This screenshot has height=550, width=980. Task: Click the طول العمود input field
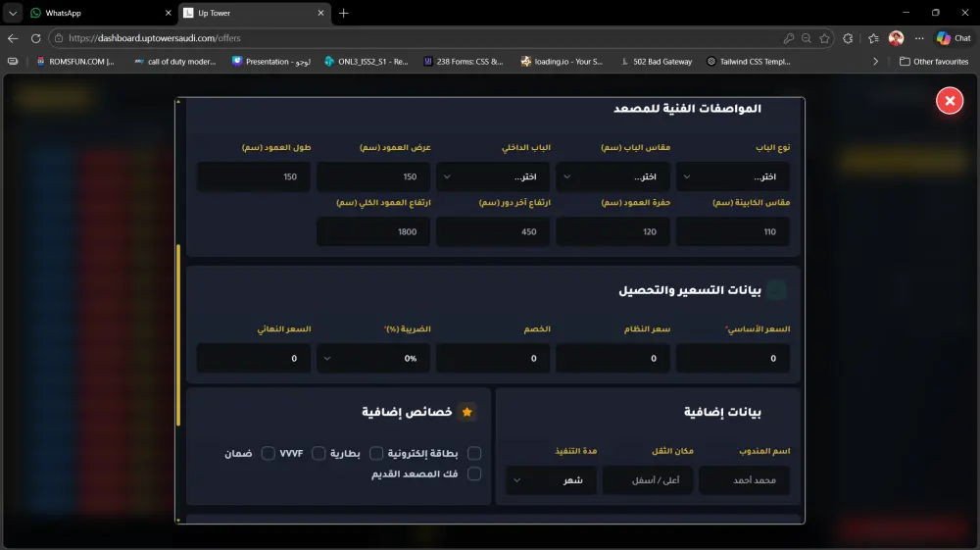[254, 176]
